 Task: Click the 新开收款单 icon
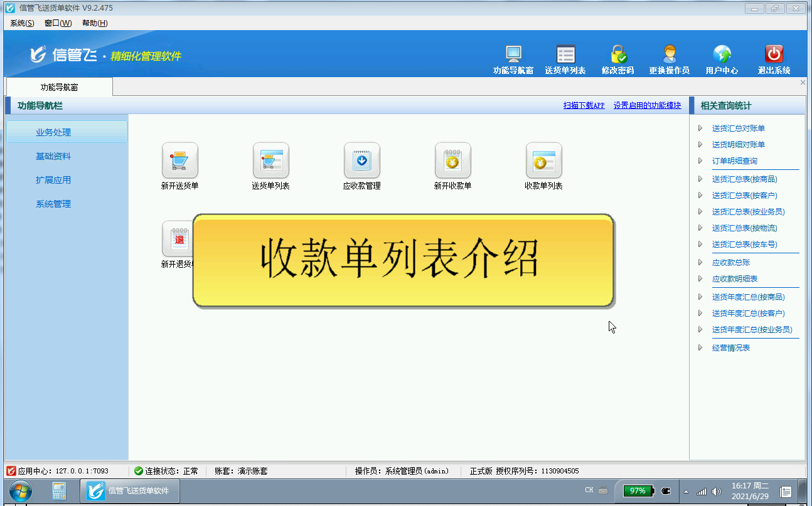(452, 161)
